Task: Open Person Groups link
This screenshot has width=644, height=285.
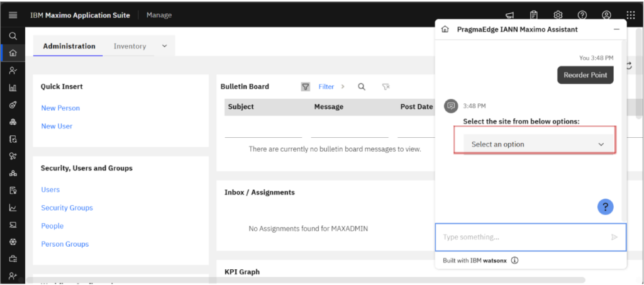Action: click(65, 244)
